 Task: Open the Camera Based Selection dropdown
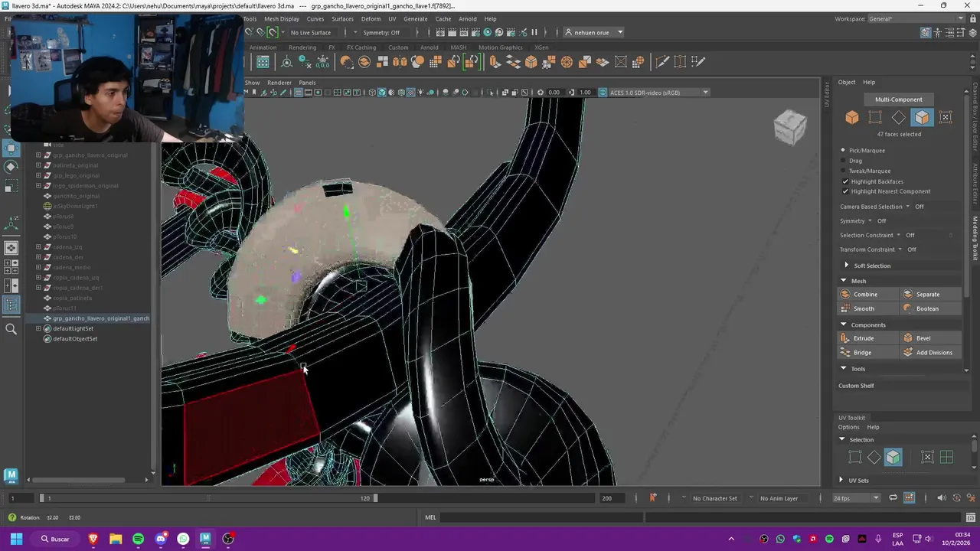pyautogui.click(x=908, y=207)
